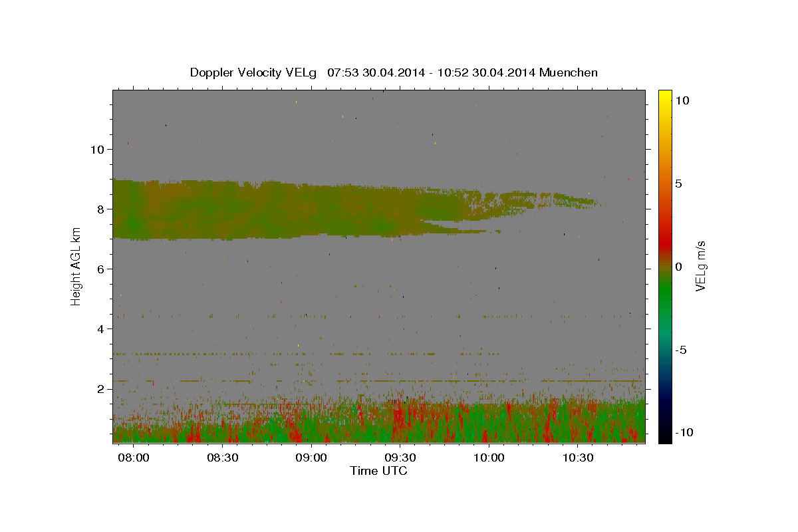The width and height of the screenshot is (798, 532).
Task: Click the "Time UTC" axis label
Action: click(x=378, y=471)
